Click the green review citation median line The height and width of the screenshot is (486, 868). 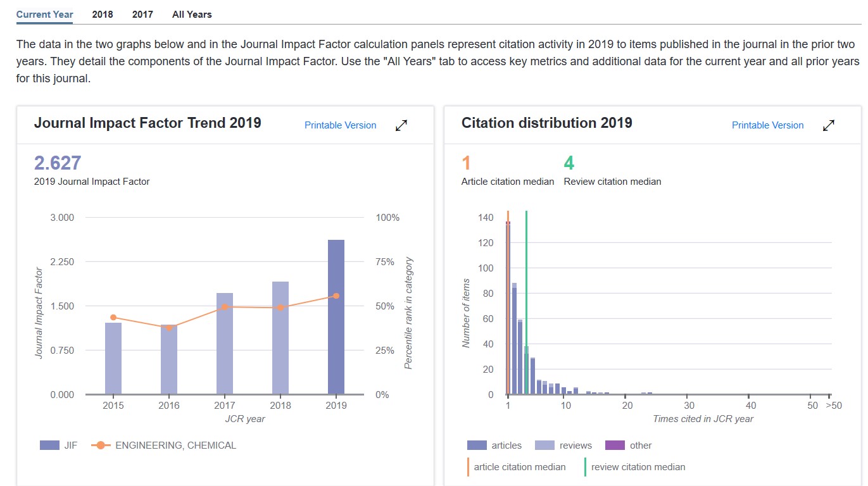(526, 285)
